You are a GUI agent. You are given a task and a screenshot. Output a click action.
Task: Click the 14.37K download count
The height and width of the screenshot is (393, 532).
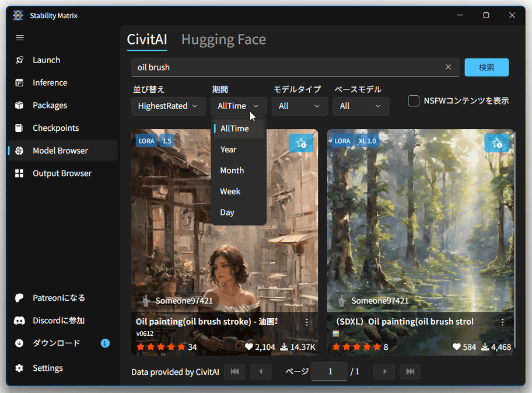point(298,347)
